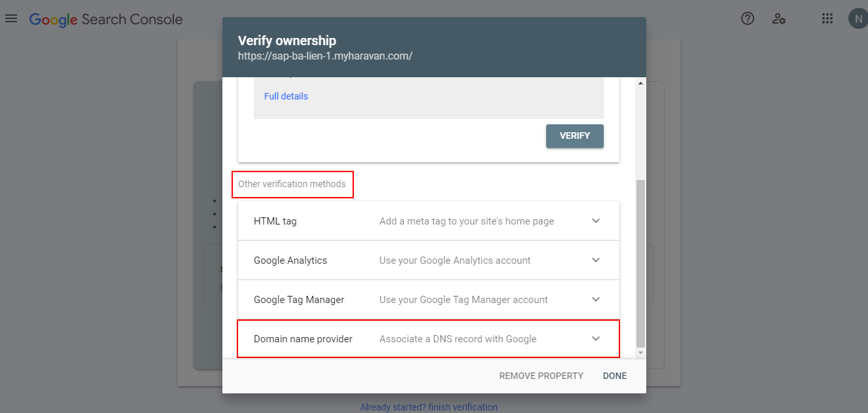Viewport: 868px width, 413px height.
Task: Click the account avatar N
Action: click(857, 18)
